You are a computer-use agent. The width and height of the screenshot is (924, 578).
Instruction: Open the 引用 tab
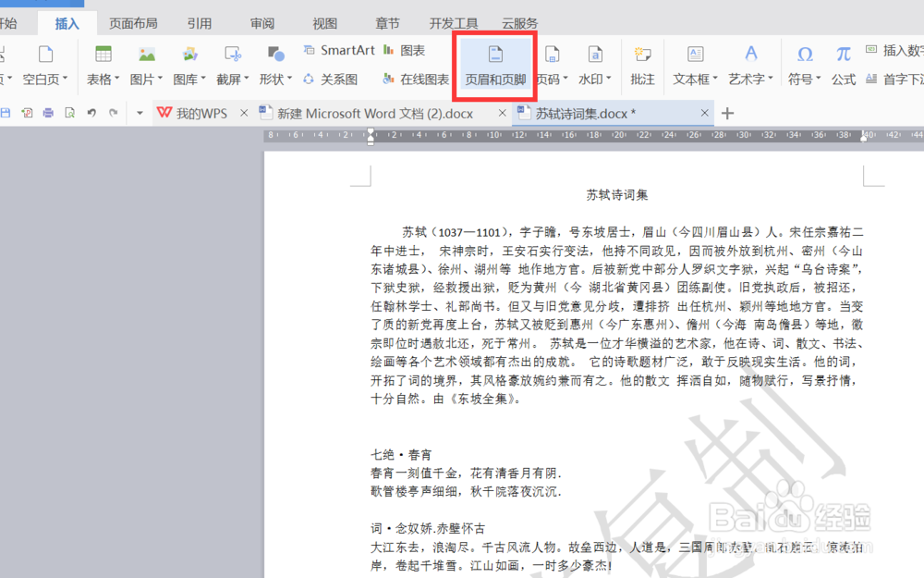coord(200,24)
